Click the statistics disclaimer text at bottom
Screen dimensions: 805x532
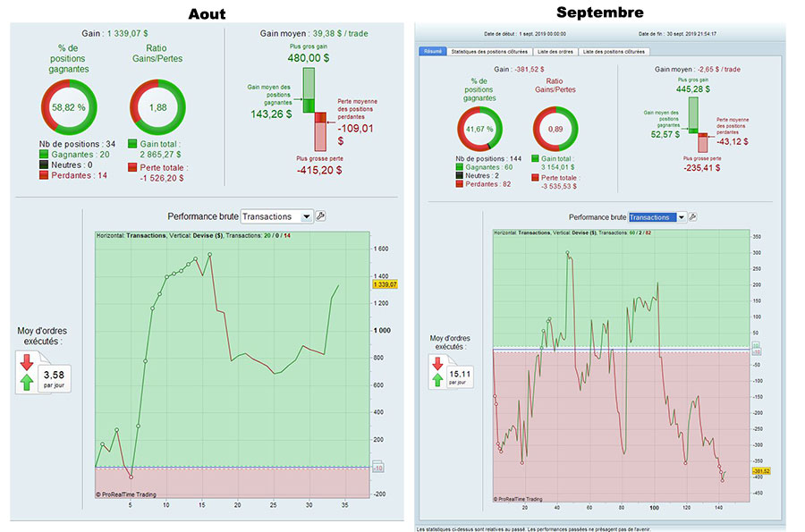point(533,529)
